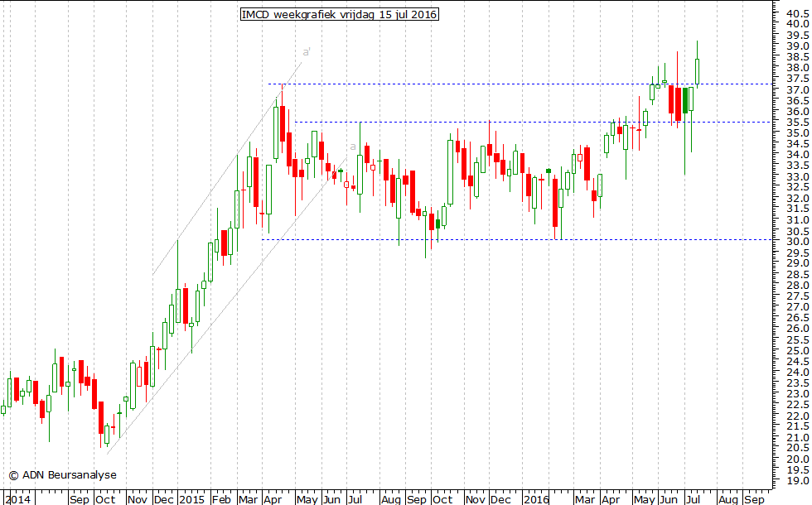Image resolution: width=812 pixels, height=505 pixels.
Task: Click the "27.0" price label on the right axis
Action: pyautogui.click(x=797, y=306)
